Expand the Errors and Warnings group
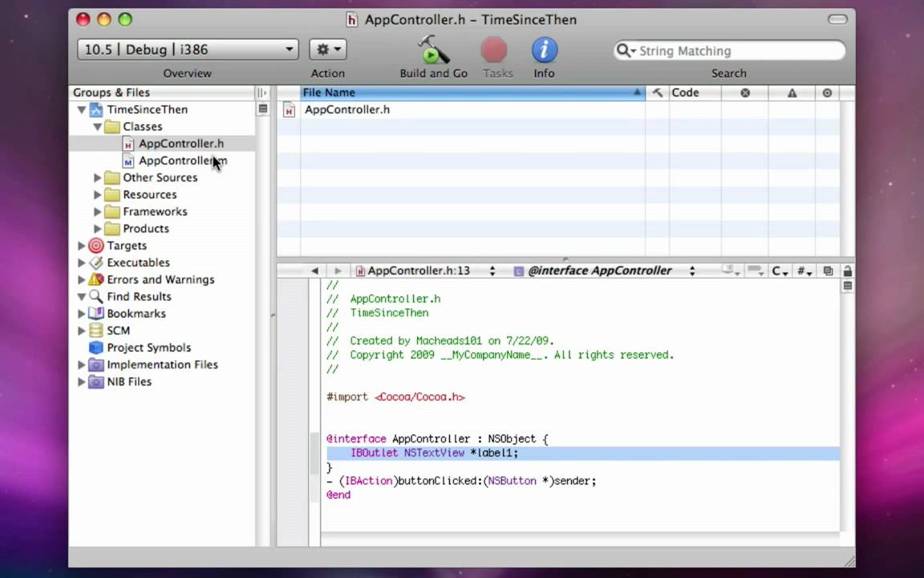This screenshot has height=578, width=924. 81,280
